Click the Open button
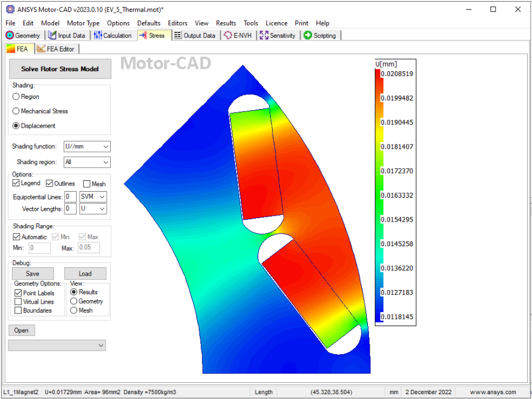The width and height of the screenshot is (532, 399). pyautogui.click(x=22, y=330)
